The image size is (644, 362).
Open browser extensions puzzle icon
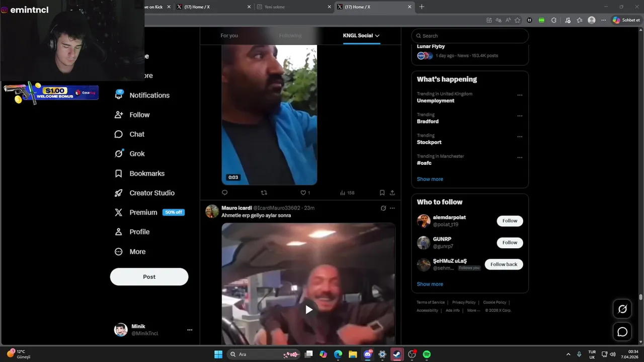tap(554, 20)
